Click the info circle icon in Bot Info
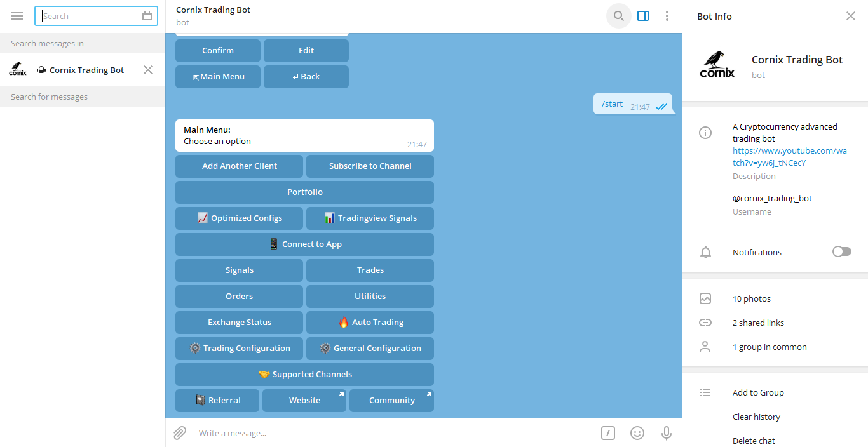This screenshot has height=447, width=868. [705, 133]
